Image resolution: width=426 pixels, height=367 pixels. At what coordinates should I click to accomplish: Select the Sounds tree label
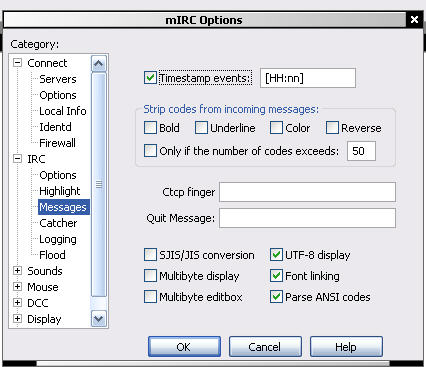point(45,271)
